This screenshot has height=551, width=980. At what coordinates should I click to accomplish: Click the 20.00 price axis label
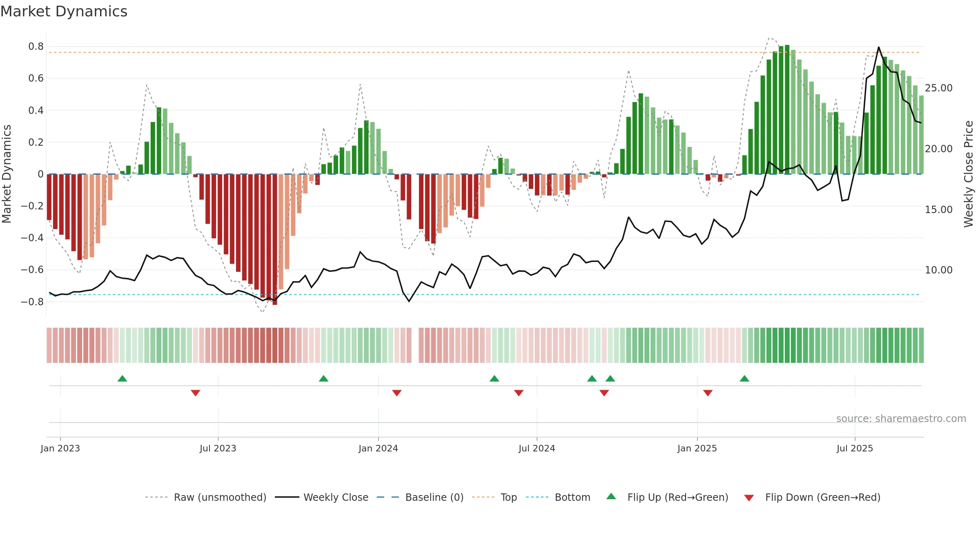[x=939, y=149]
